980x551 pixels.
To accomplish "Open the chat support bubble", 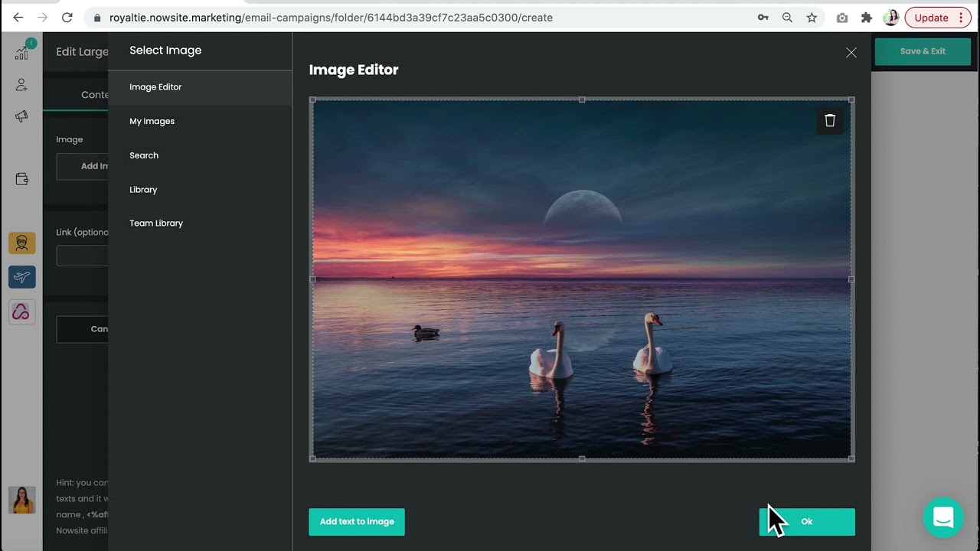I will coord(943,517).
